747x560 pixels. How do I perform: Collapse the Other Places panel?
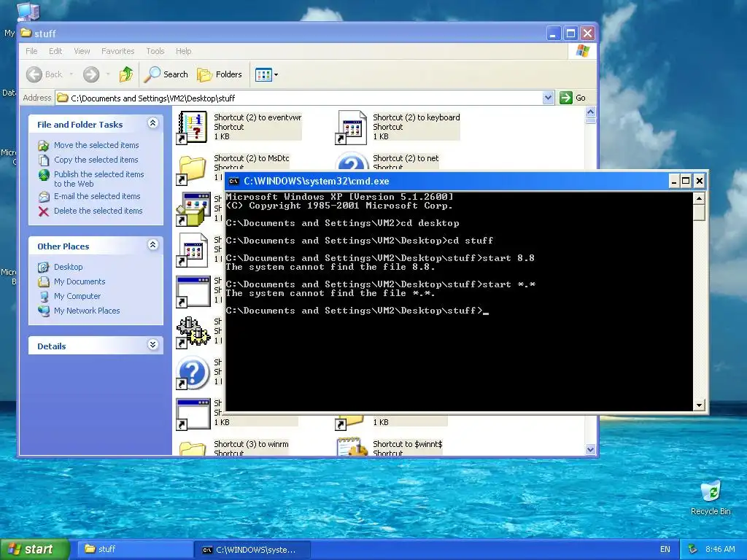[153, 245]
